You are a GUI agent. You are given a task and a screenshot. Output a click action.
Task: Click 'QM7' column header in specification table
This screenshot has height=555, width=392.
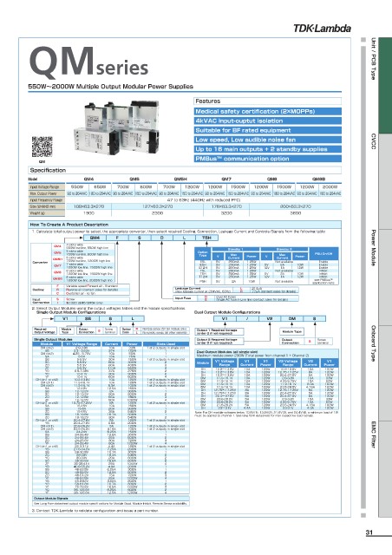pos(226,180)
